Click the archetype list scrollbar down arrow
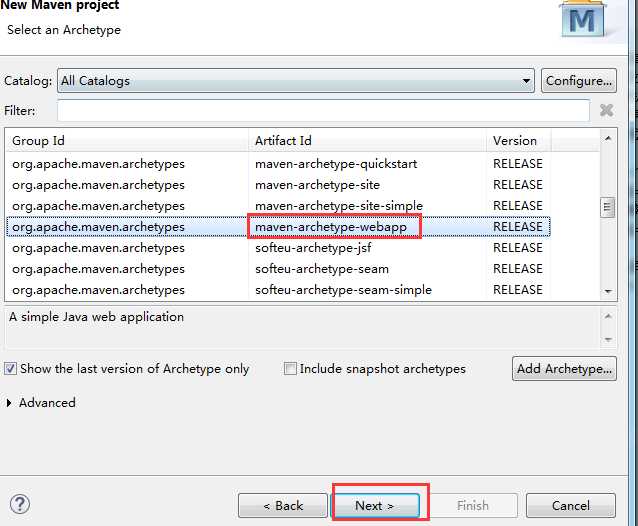This screenshot has width=638, height=526. tap(608, 291)
